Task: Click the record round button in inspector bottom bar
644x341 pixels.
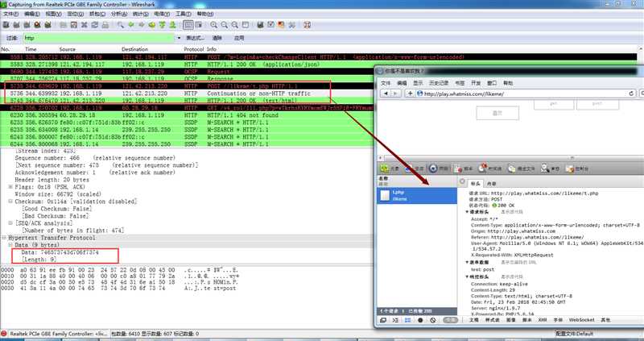Action: click(420, 320)
